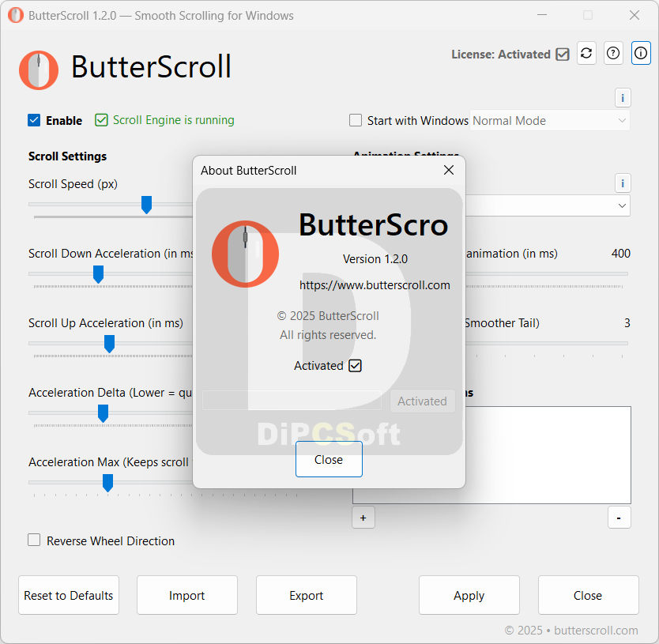Open help with the question mark icon
This screenshot has width=659, height=644.
613,54
